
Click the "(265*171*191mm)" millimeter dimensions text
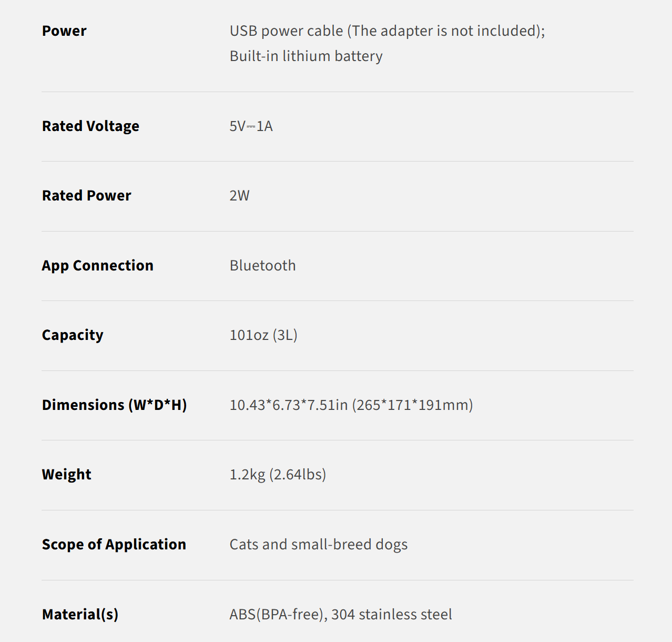pos(413,405)
